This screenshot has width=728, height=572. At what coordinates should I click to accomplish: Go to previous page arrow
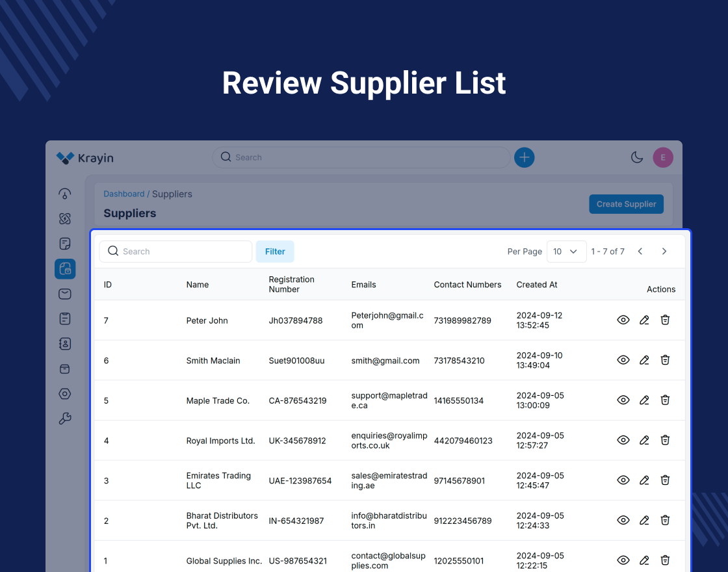tap(640, 251)
